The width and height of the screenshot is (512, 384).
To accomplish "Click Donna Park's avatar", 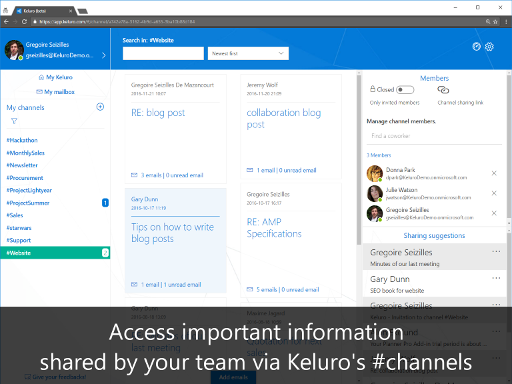I will [375, 173].
